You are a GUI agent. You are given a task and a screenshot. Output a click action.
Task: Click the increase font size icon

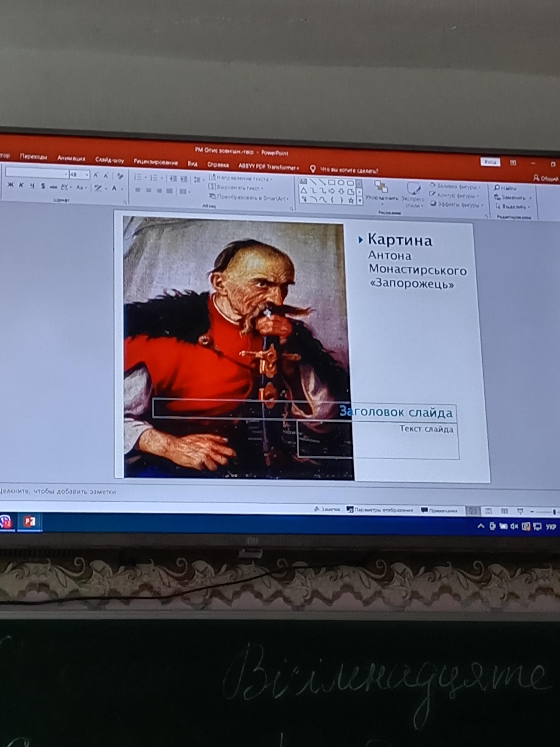(96, 175)
